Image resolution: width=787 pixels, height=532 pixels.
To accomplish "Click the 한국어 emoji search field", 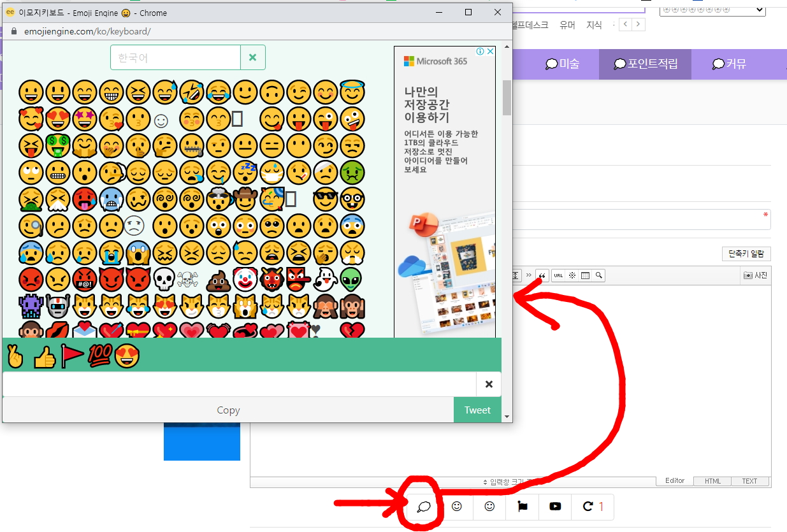I will click(x=175, y=57).
